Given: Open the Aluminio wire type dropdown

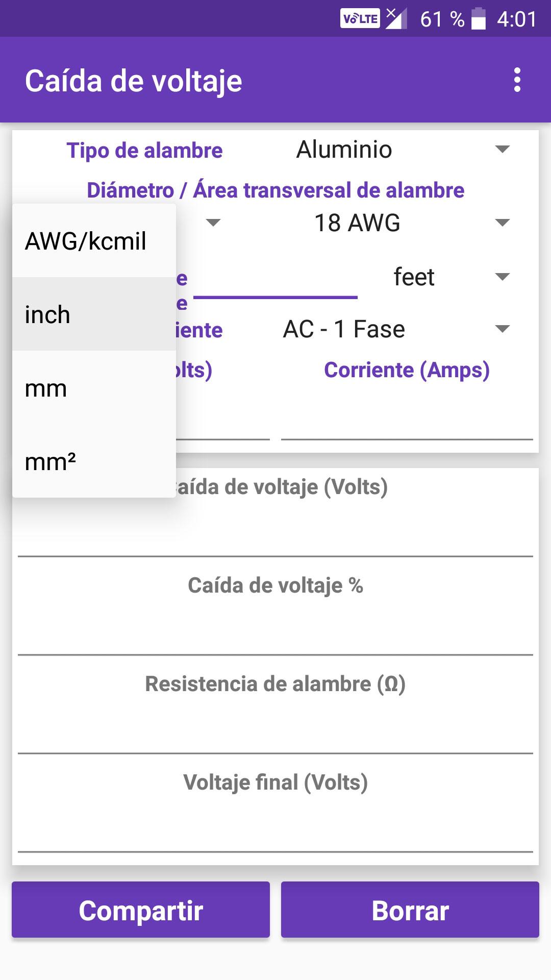Looking at the screenshot, I should pos(403,150).
